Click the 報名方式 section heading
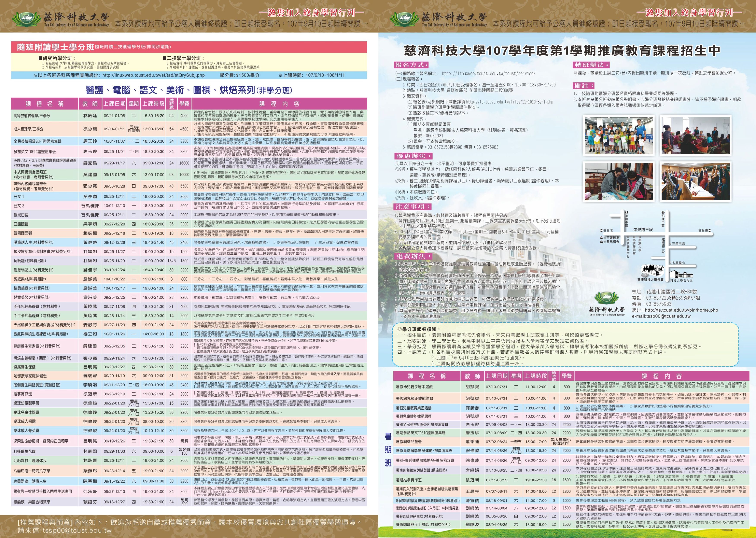756x538 pixels. point(411,65)
